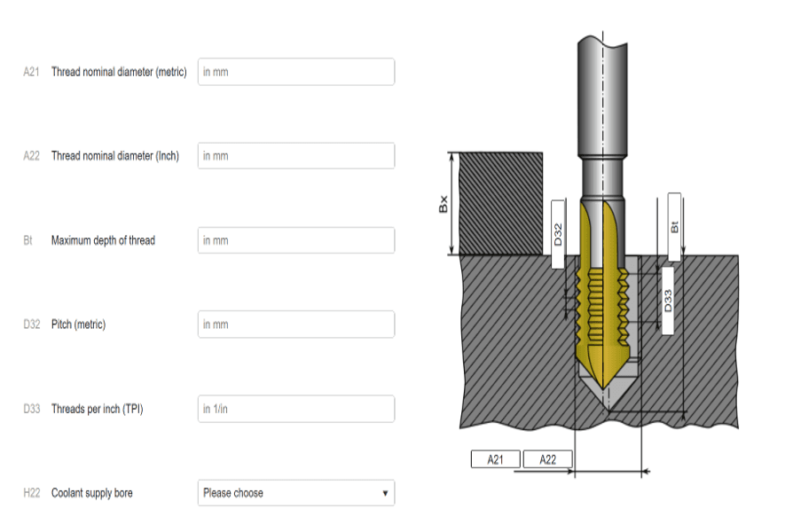Click the Bt parameter code label
785x532 pixels.
click(x=30, y=239)
